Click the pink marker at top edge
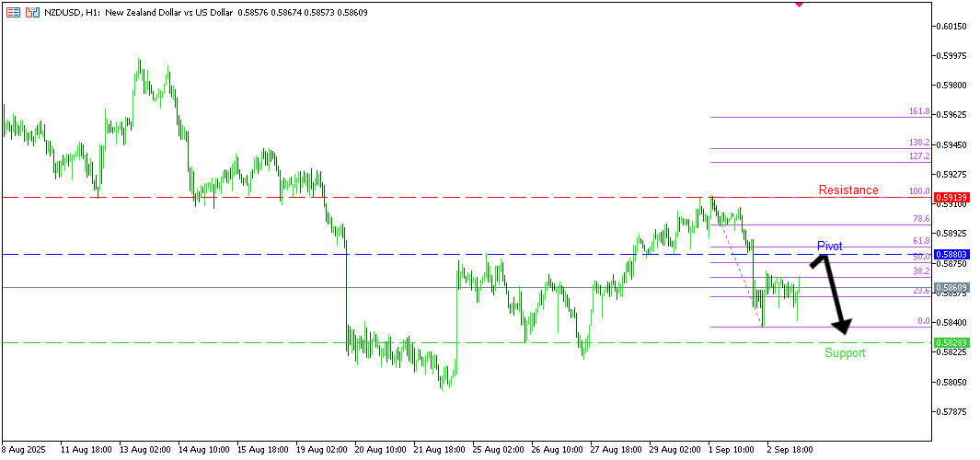Image resolution: width=980 pixels, height=460 pixels. point(798,4)
